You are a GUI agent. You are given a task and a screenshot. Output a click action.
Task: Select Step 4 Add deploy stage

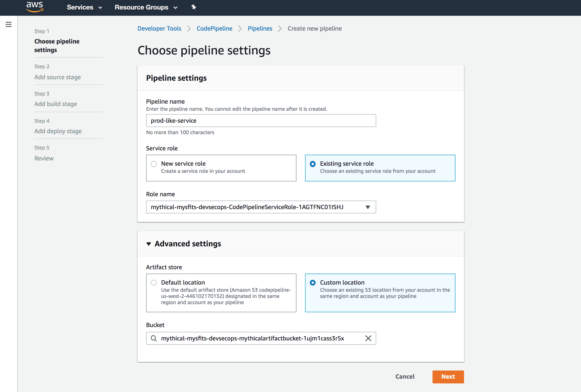pyautogui.click(x=58, y=131)
